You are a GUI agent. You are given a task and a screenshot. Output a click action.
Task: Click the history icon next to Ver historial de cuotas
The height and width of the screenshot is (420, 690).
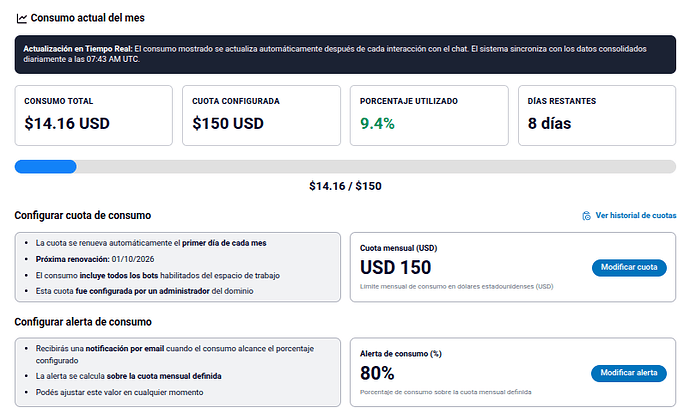pyautogui.click(x=586, y=216)
